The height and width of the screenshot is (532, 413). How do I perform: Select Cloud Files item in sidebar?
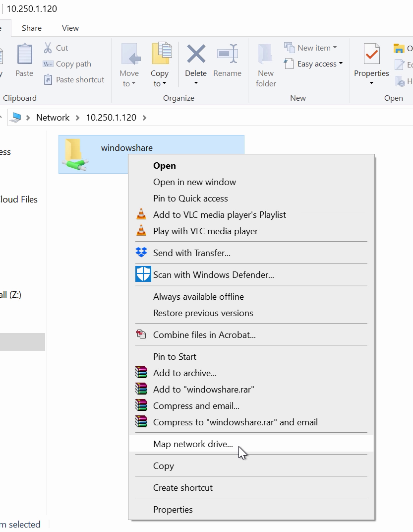pos(19,199)
